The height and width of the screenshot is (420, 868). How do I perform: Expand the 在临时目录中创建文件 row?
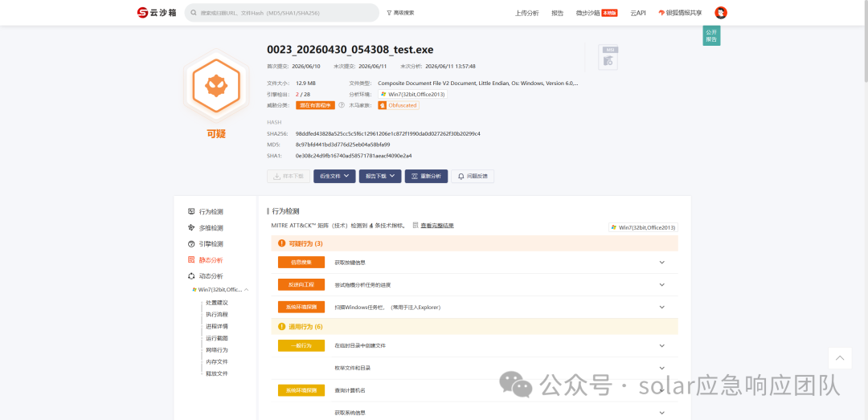point(662,345)
